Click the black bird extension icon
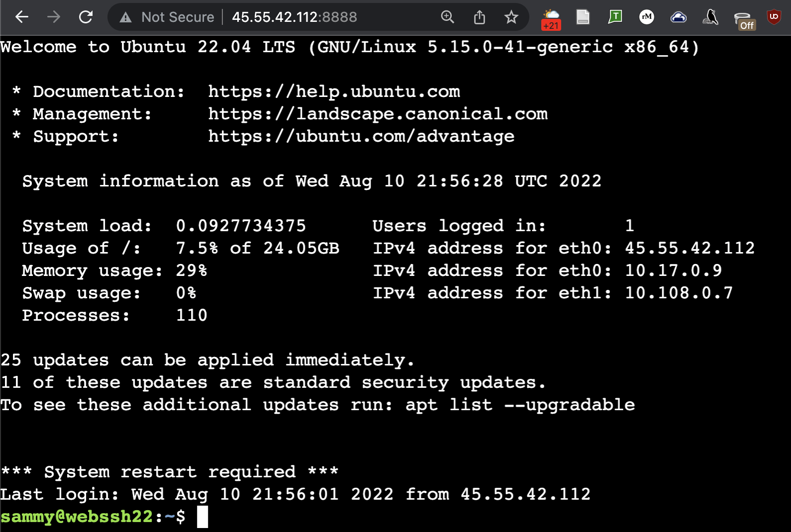 tap(710, 17)
